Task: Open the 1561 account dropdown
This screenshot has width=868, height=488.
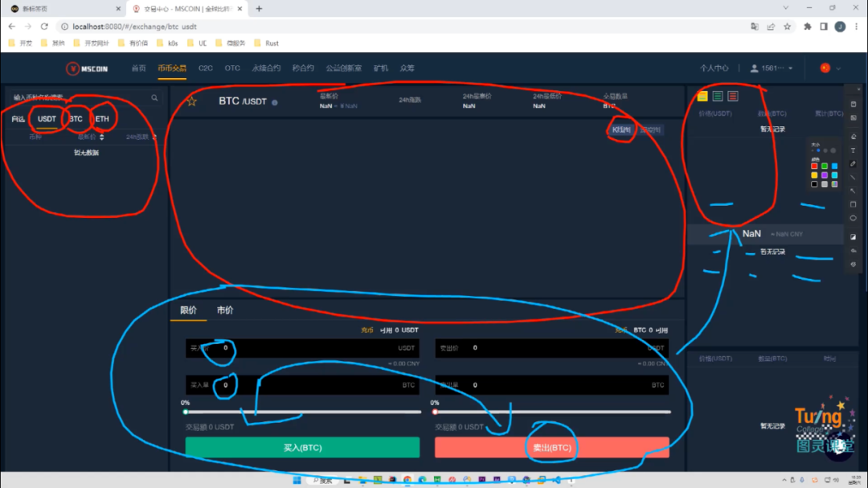Action: coord(772,68)
